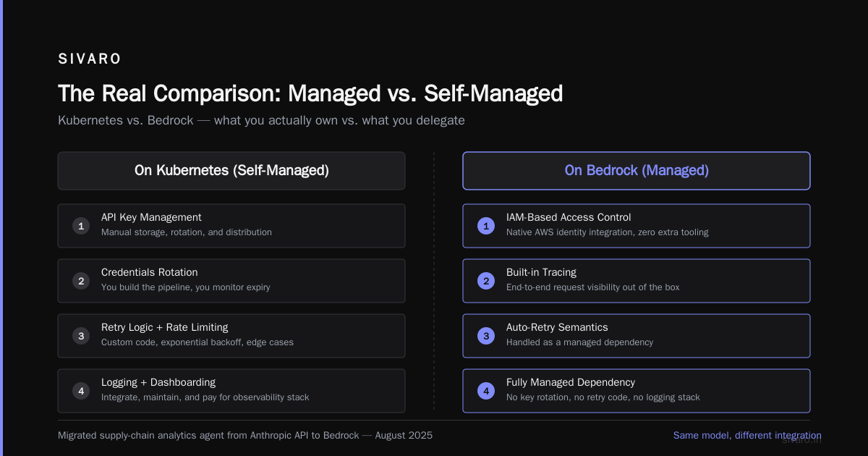The width and height of the screenshot is (868, 456).
Task: Click the SIVARO logo text
Action: [x=90, y=59]
